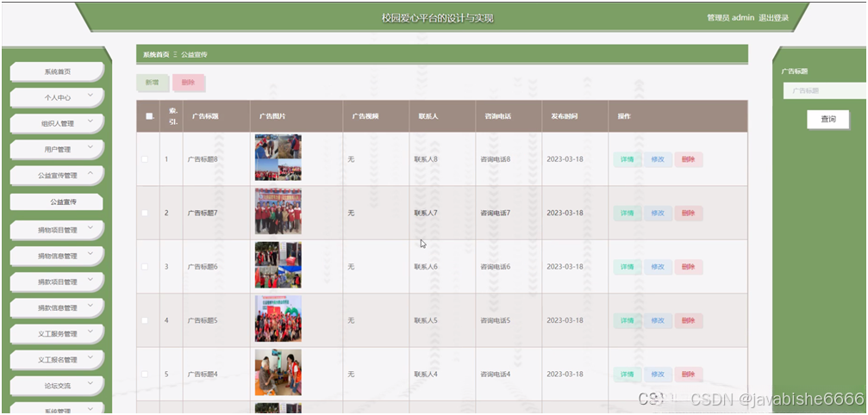868x415 pixels.
Task: View 详情 for 广告标题5
Action: tap(628, 320)
